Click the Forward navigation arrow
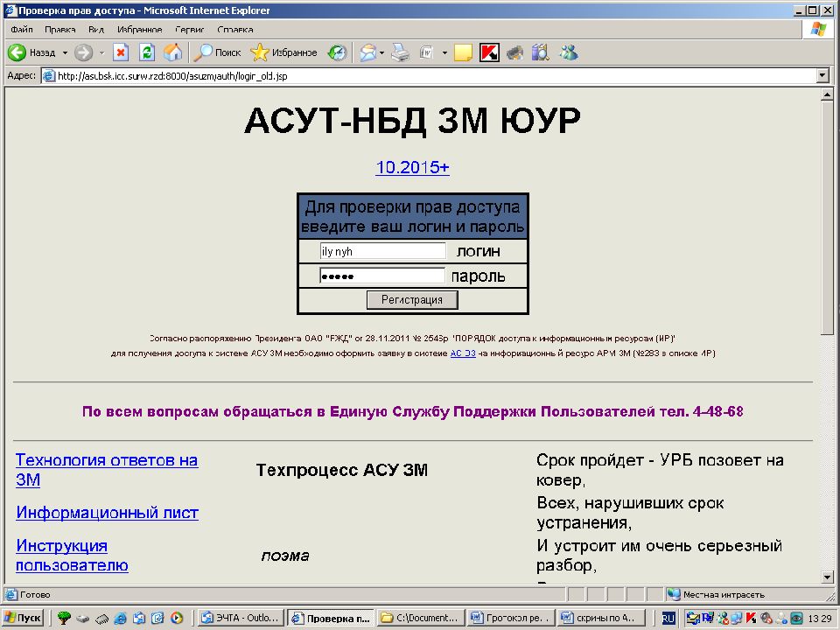The width and height of the screenshot is (840, 630). [83, 52]
